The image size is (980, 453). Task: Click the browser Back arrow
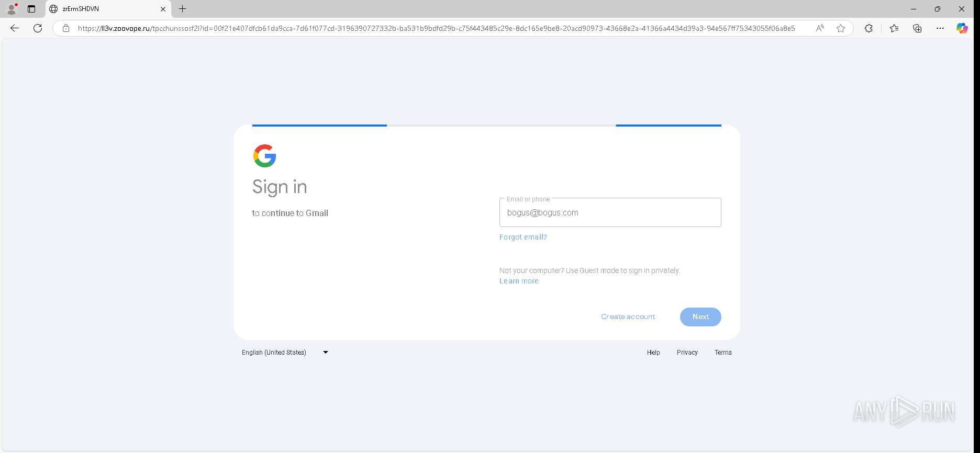15,28
